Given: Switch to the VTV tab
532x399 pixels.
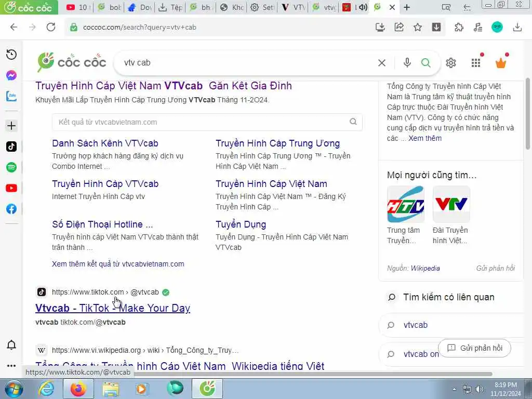Looking at the screenshot, I should (x=293, y=7).
